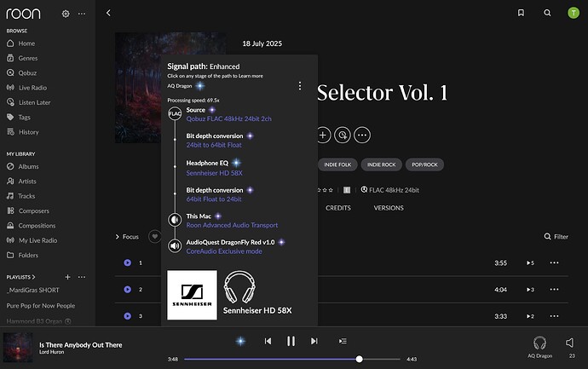Open Qobuz in the sidebar
Screen dimensions: 588x369
[x=27, y=73]
